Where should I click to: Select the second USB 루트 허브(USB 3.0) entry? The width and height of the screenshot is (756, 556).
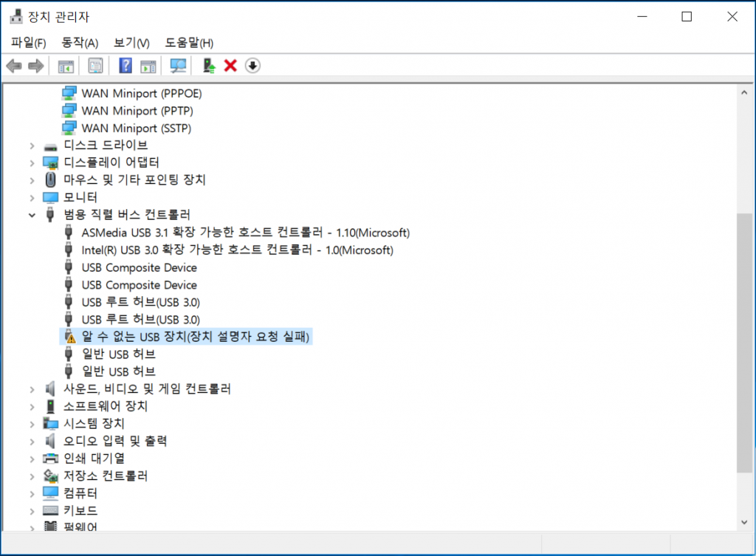click(x=141, y=319)
